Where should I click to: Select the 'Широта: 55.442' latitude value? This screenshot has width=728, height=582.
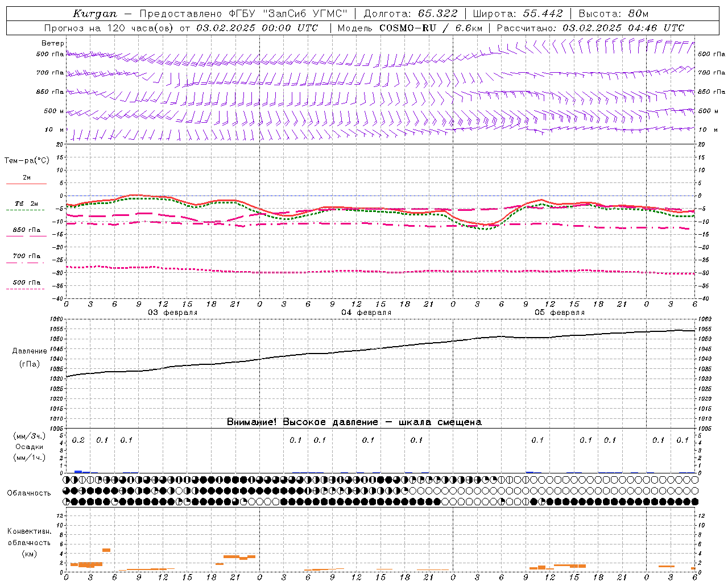click(x=518, y=14)
